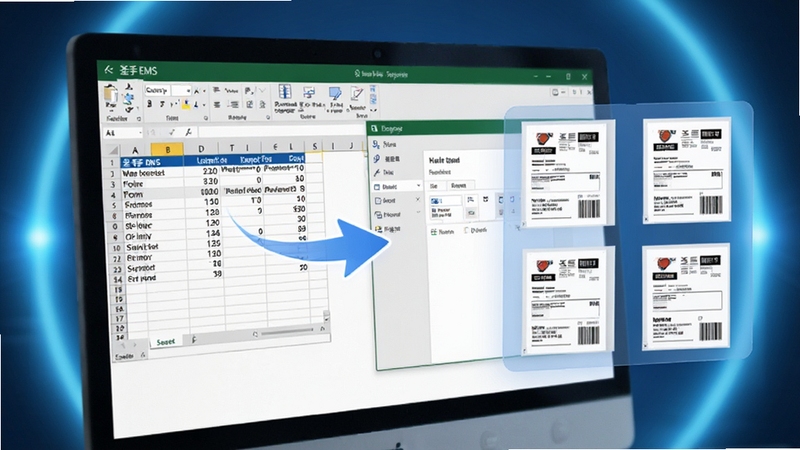
Task: Click the font name box in the ribbon
Action: 157,90
